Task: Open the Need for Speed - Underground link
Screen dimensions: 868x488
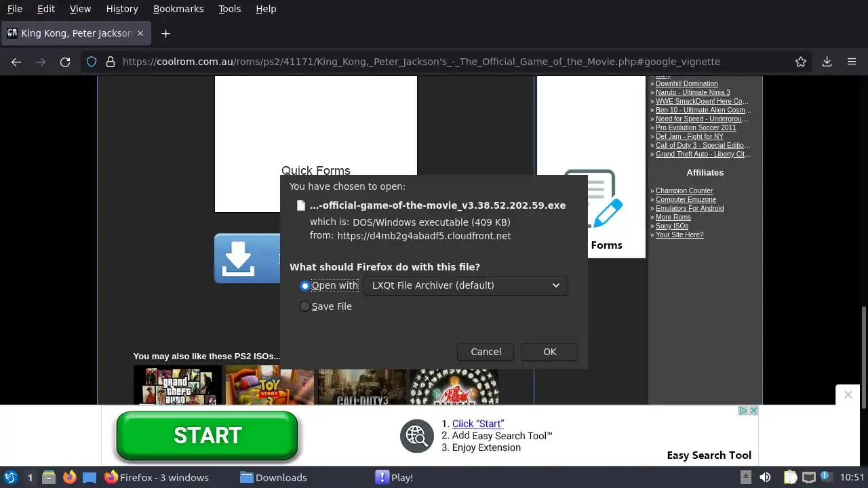Action: coord(702,119)
